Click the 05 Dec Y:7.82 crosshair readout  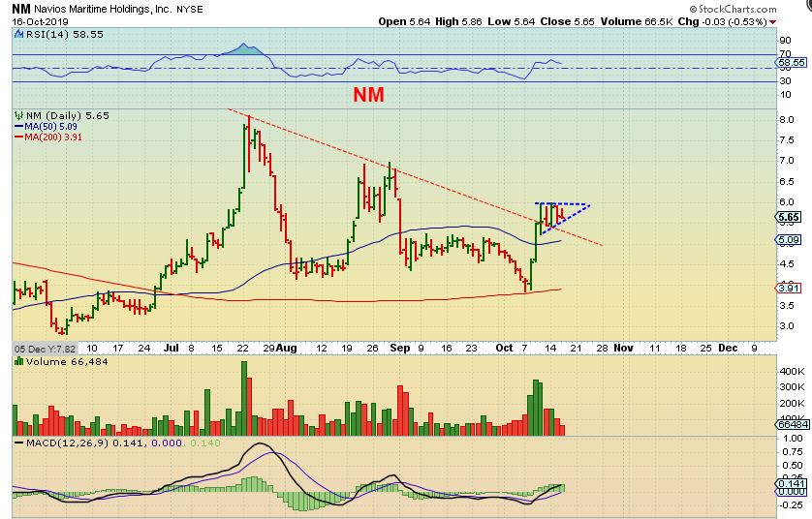(x=45, y=349)
